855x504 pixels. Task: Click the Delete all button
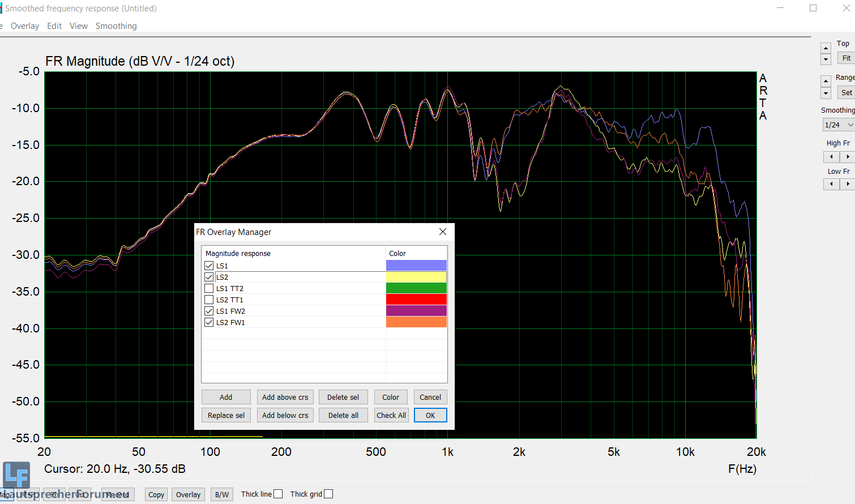click(343, 415)
